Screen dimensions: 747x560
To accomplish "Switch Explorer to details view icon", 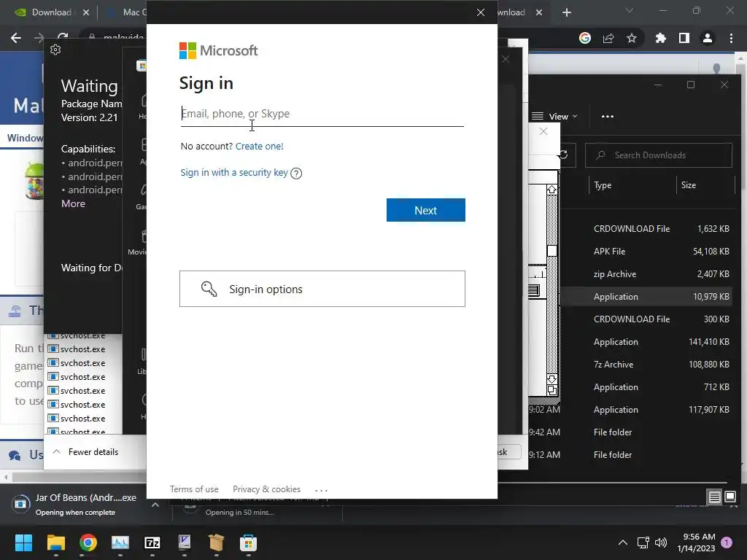I will 715,497.
